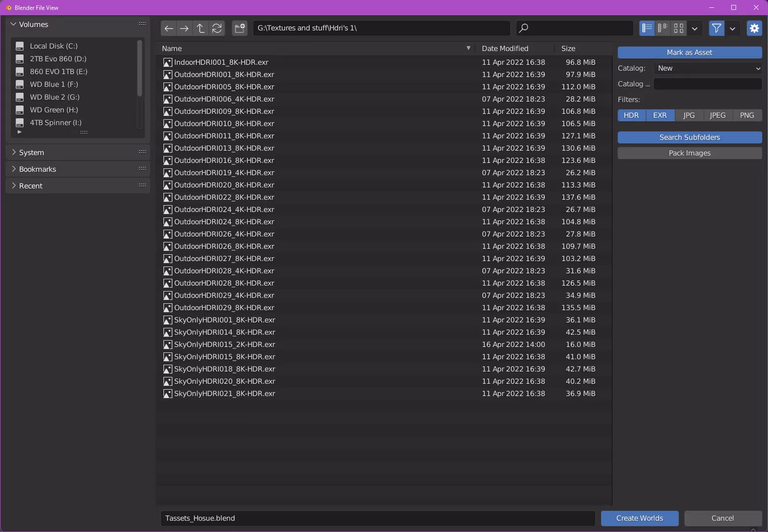This screenshot has width=768, height=532.
Task: Select WD Blue 2 (G:) volume
Action: (x=54, y=97)
